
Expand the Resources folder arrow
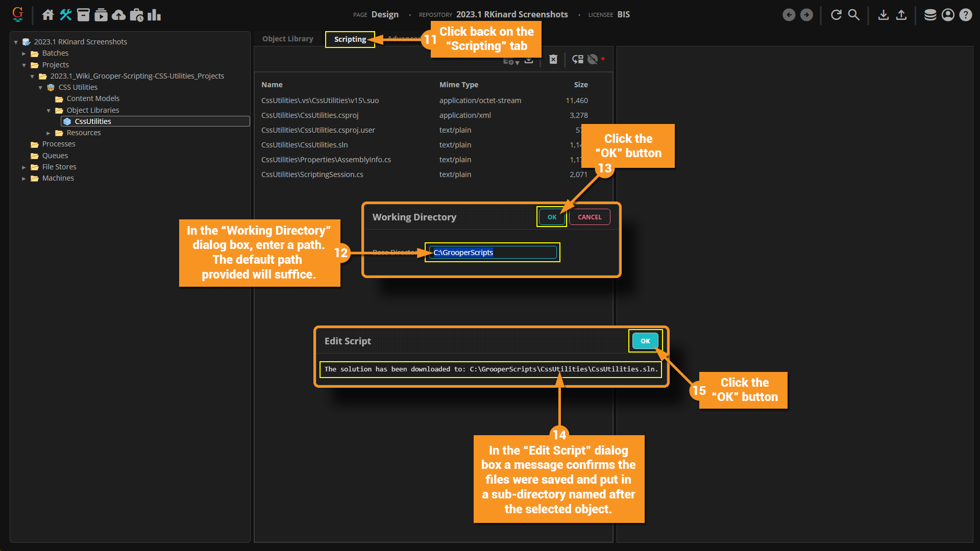[48, 133]
